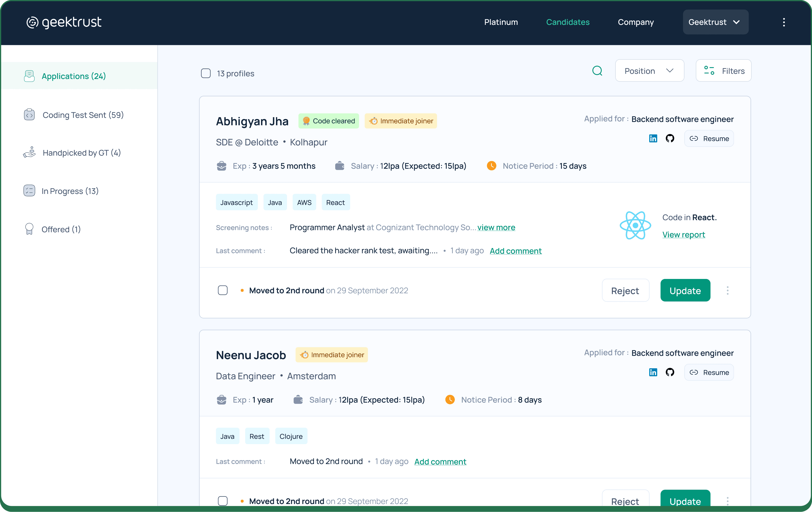
Task: Click Neenu's experience briefcase icon
Action: click(x=222, y=400)
